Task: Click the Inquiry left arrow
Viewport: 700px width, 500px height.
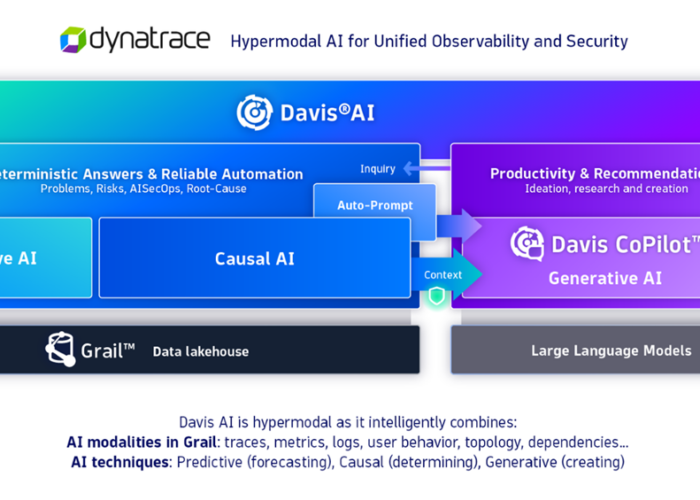Action: click(426, 168)
